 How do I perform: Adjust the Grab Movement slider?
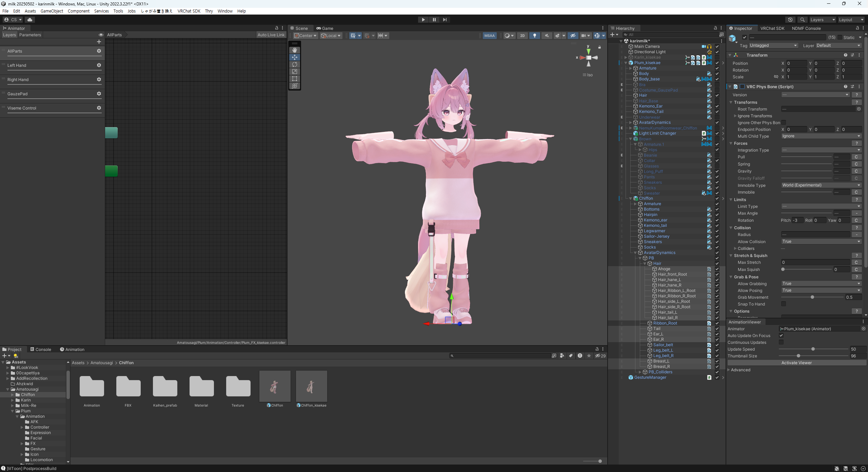[x=812, y=297]
